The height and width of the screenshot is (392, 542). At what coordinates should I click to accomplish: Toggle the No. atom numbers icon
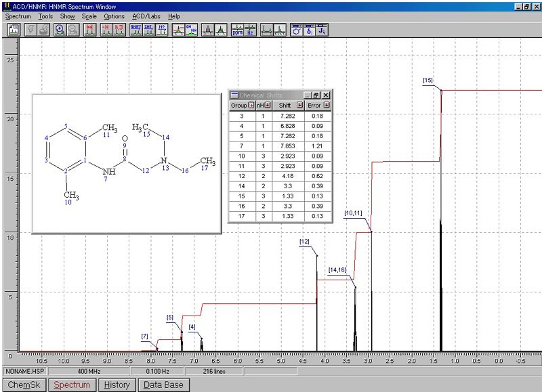coord(162,30)
